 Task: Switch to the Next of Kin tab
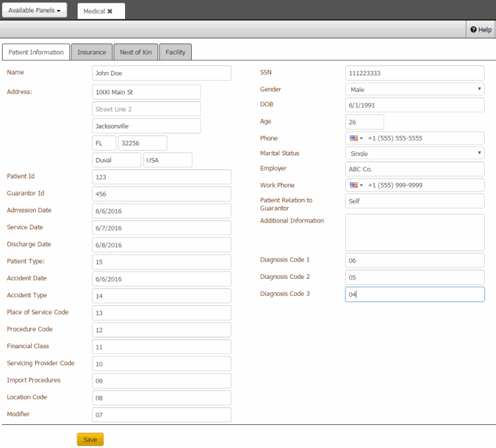(136, 52)
